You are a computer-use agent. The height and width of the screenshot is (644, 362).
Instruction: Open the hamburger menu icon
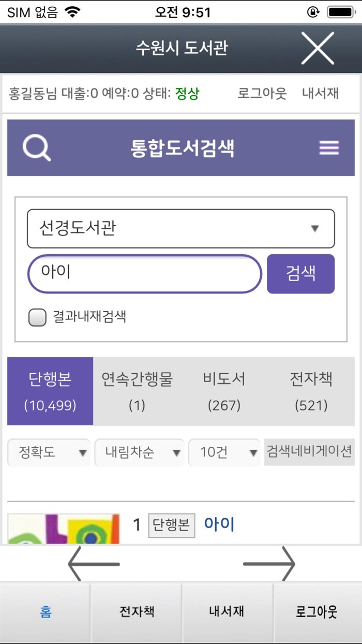(328, 148)
